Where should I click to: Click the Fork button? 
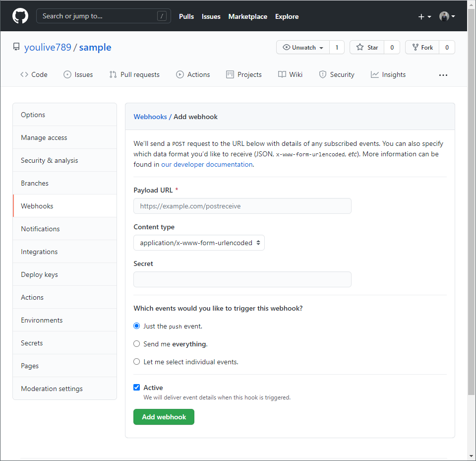422,48
